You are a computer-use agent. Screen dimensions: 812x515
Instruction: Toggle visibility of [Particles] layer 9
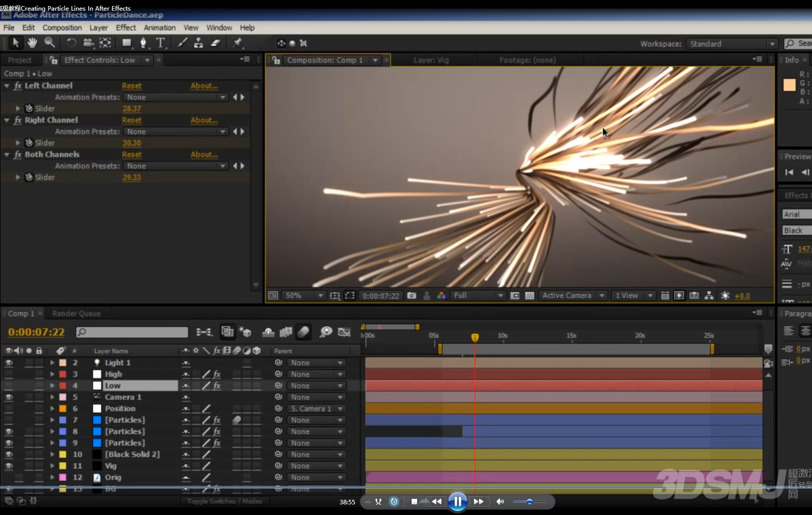tap(9, 443)
